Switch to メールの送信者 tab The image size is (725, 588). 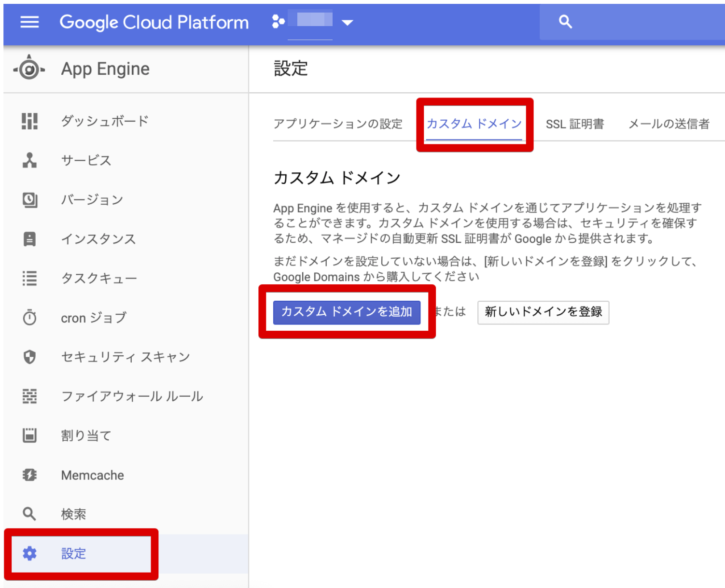(669, 124)
